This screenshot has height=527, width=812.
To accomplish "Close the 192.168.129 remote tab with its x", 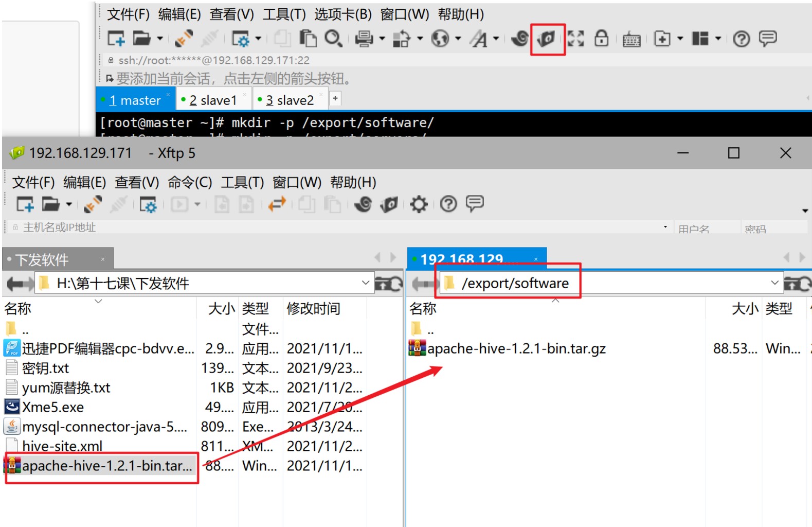I will pos(536,259).
